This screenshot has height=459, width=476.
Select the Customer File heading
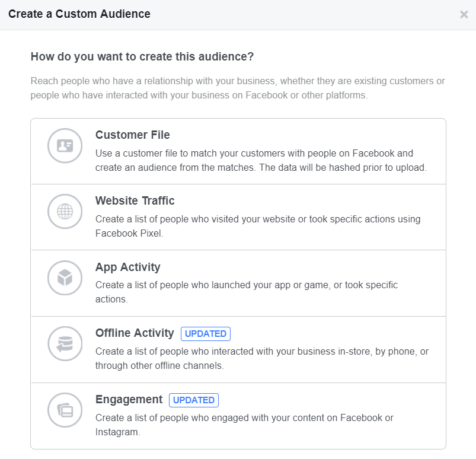pyautogui.click(x=133, y=135)
